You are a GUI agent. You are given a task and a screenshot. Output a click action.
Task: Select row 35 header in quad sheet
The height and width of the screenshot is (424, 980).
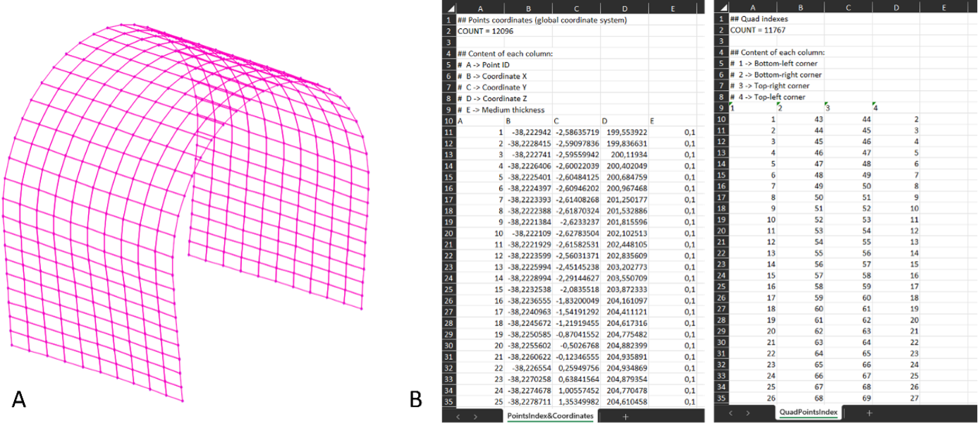point(721,398)
